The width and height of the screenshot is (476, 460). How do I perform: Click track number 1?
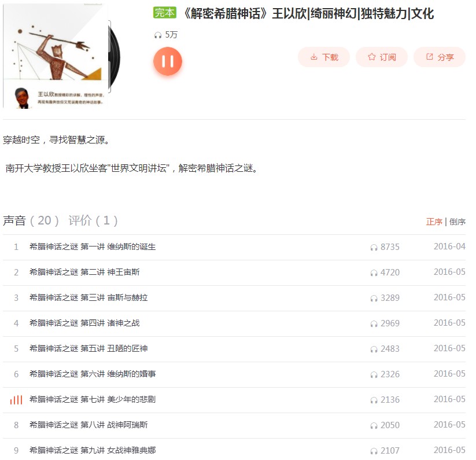click(16, 247)
